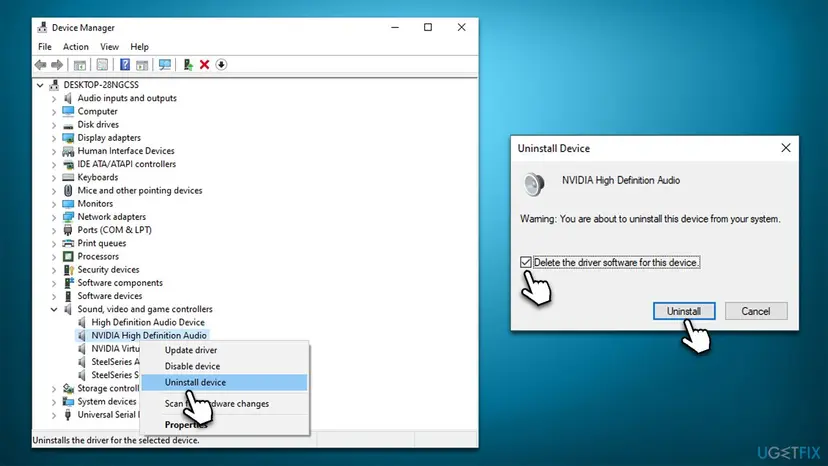Select the Audio inputs and outputs speaker icon
The image size is (828, 466).
[68, 98]
